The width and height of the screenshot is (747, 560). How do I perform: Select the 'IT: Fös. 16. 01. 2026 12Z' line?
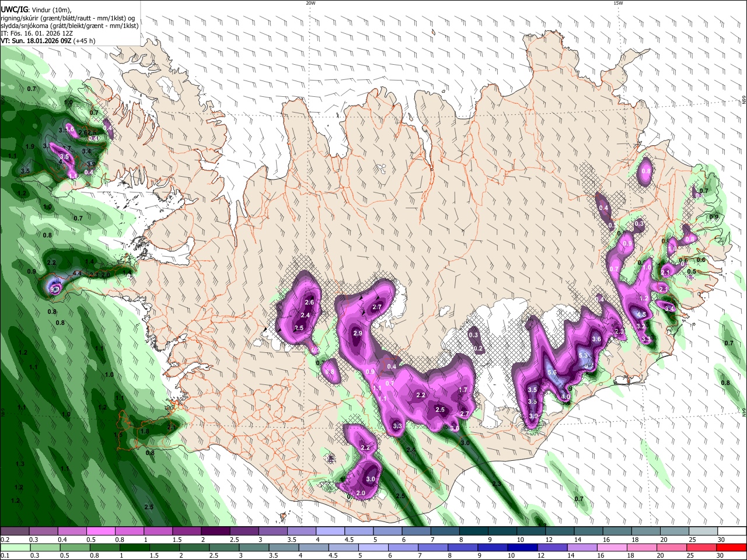(38, 33)
